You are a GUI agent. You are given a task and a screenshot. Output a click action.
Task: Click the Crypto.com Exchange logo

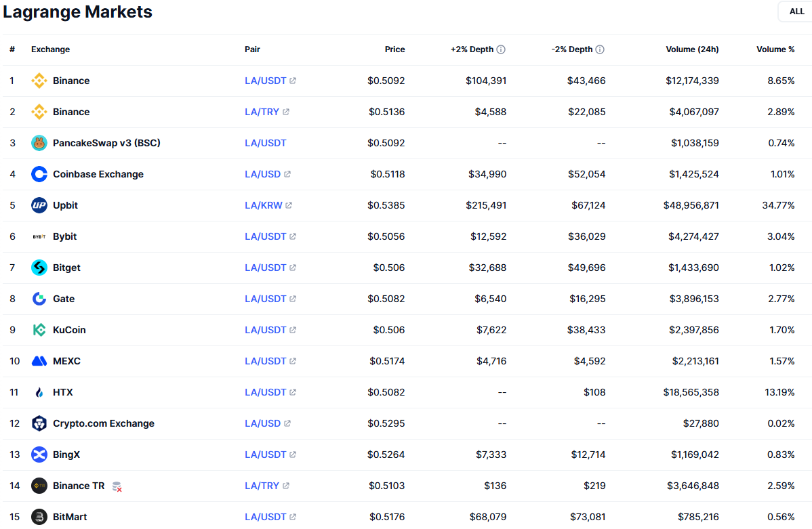[x=39, y=423]
